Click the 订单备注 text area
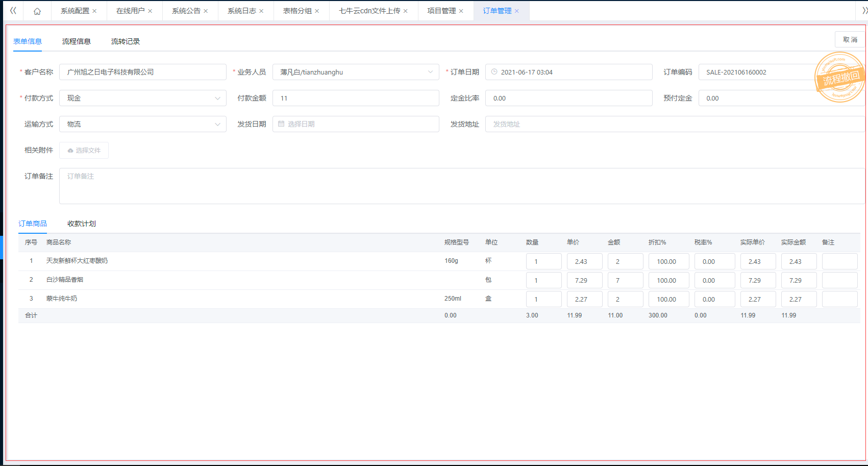868x466 pixels. (459, 186)
